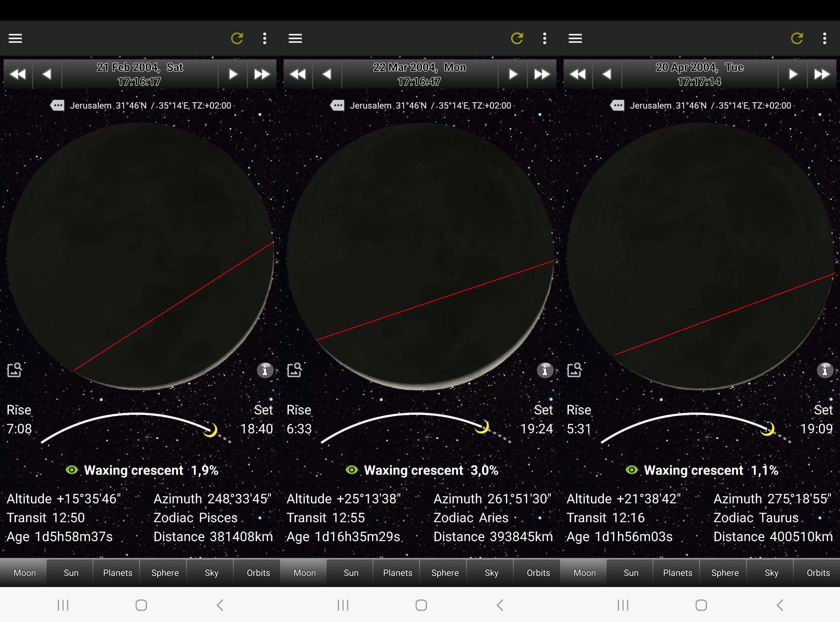This screenshot has height=622, width=840.
Task: Open three-dot overflow menu in 21 Feb panel
Action: tap(264, 38)
